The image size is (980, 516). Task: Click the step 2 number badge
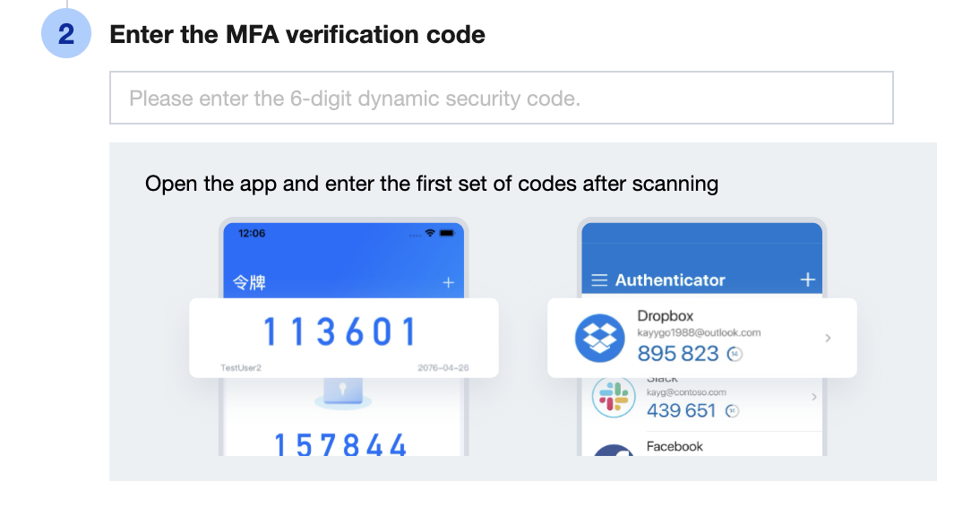click(x=66, y=35)
